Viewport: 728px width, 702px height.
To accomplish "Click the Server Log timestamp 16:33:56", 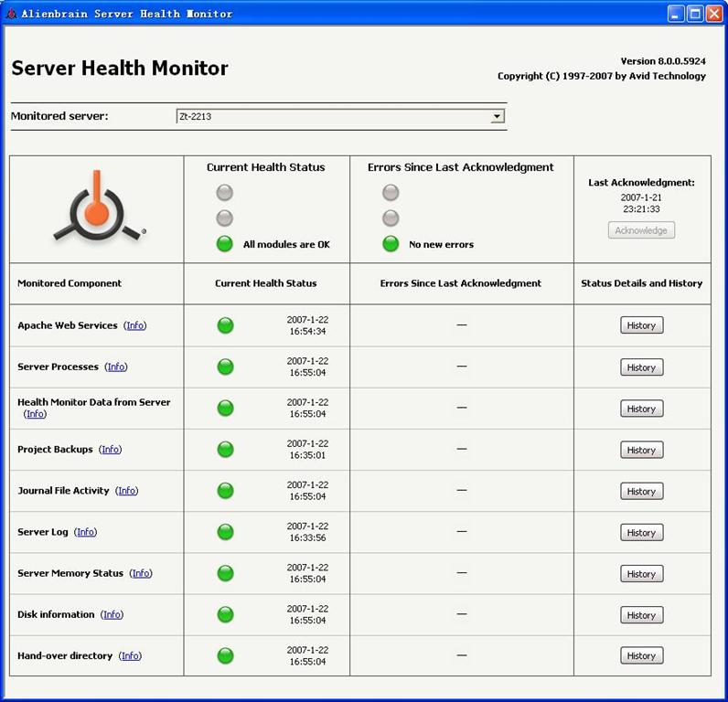I will [307, 537].
